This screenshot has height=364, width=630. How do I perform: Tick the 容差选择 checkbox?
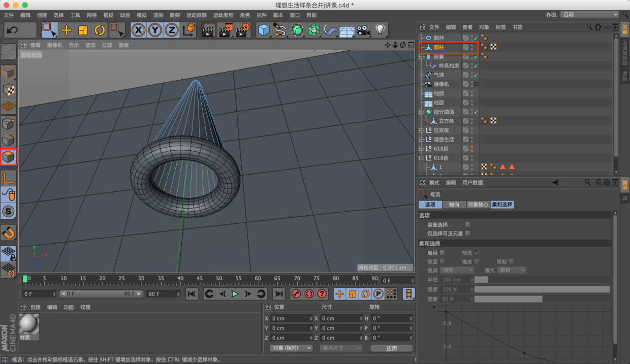tap(468, 224)
